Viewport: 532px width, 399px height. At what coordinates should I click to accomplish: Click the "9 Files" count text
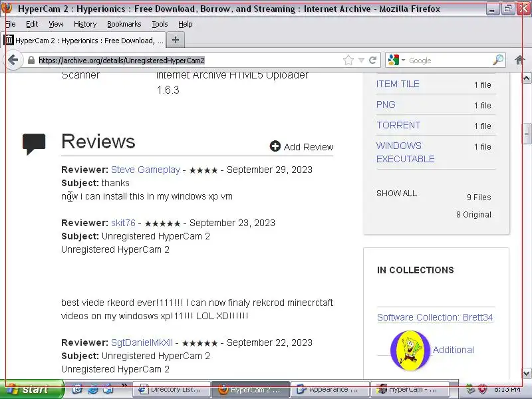click(479, 197)
